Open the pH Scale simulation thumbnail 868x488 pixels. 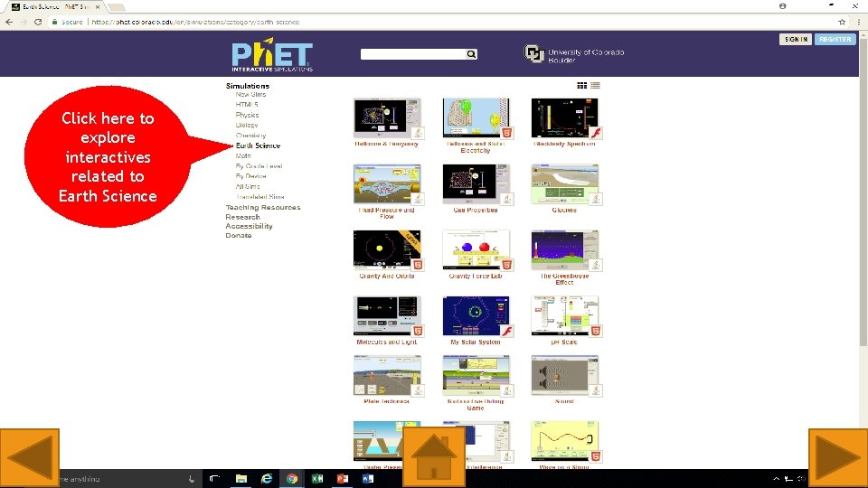tap(564, 316)
